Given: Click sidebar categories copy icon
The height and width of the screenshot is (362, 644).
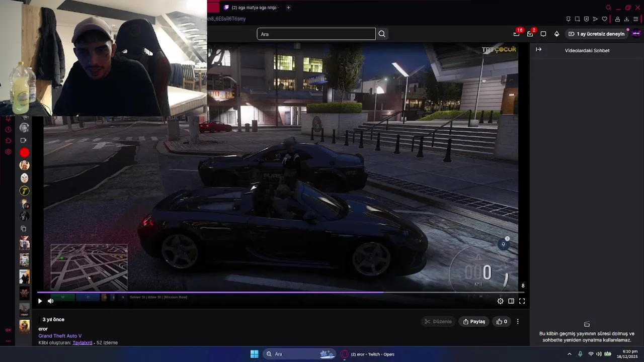Looking at the screenshot, I should (x=23, y=229).
